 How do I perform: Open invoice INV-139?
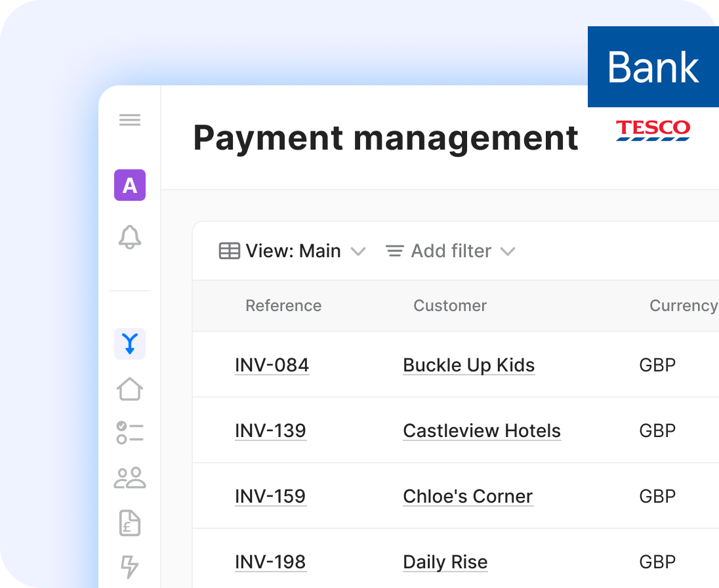270,430
